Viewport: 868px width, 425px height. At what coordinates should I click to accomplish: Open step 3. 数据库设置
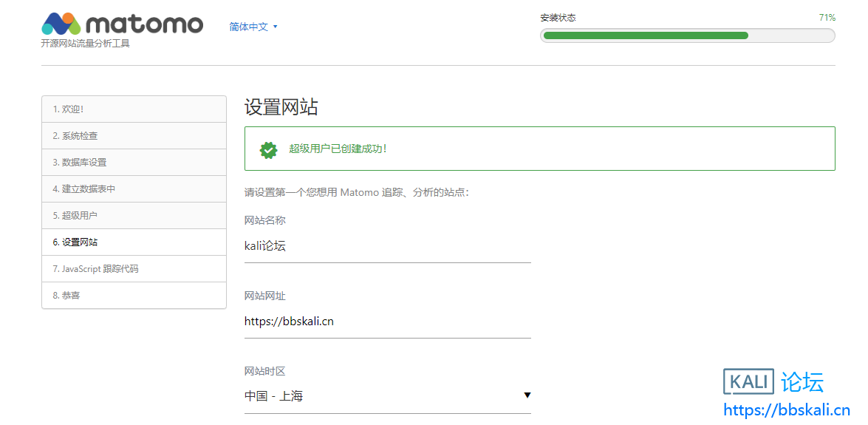tap(134, 163)
